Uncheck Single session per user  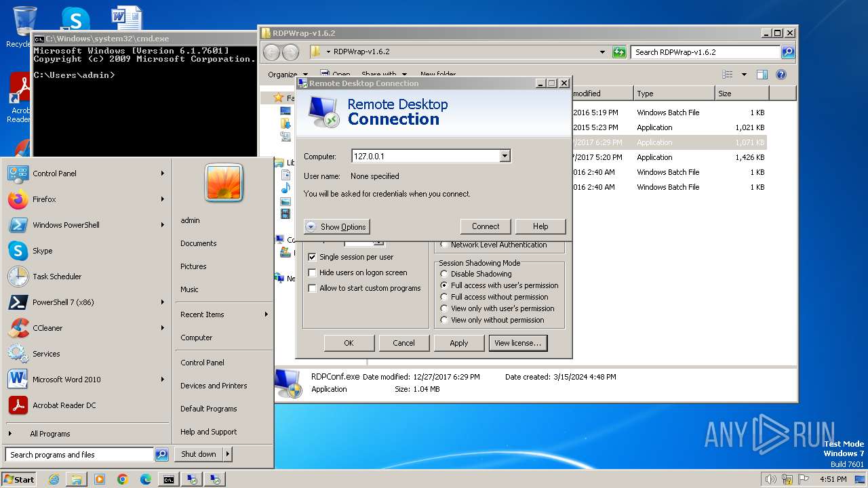coord(312,257)
